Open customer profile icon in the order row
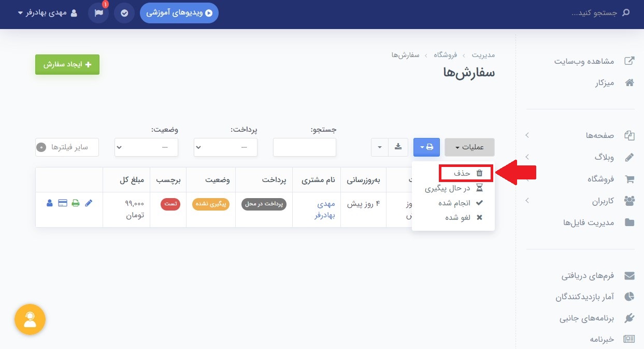The width and height of the screenshot is (644, 349). click(50, 203)
